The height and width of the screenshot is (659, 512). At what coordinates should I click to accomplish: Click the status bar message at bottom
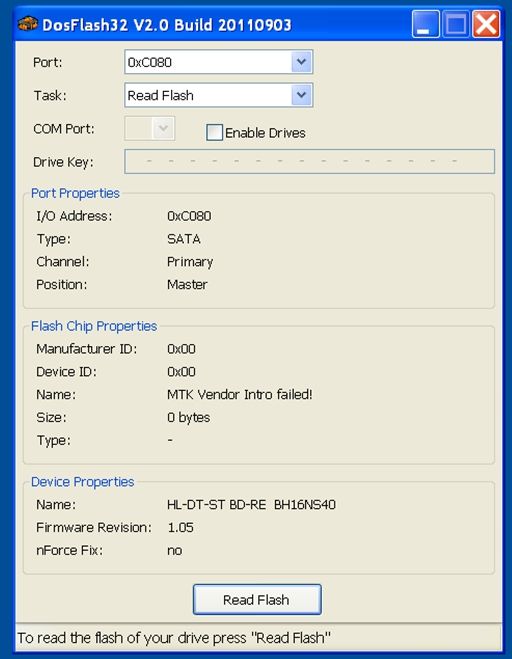pyautogui.click(x=174, y=638)
